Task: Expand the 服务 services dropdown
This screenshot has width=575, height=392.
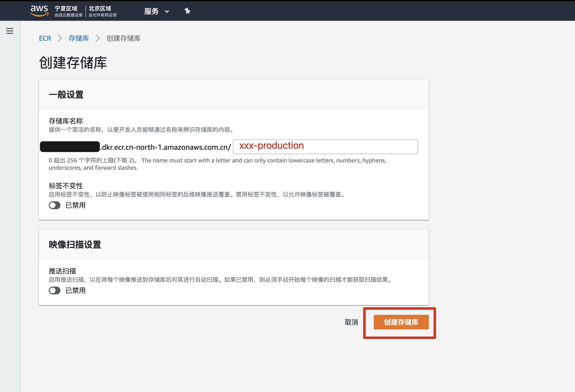Action: pyautogui.click(x=151, y=11)
